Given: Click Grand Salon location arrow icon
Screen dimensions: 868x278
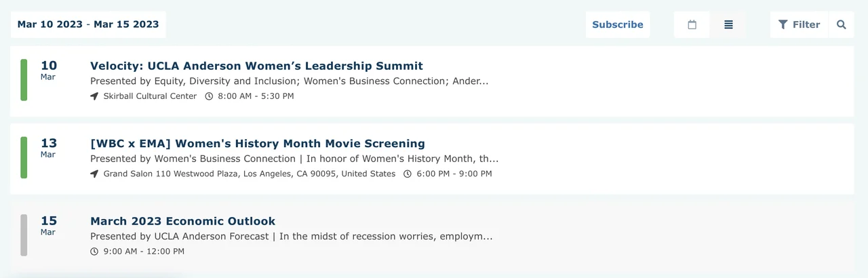Looking at the screenshot, I should [x=94, y=174].
